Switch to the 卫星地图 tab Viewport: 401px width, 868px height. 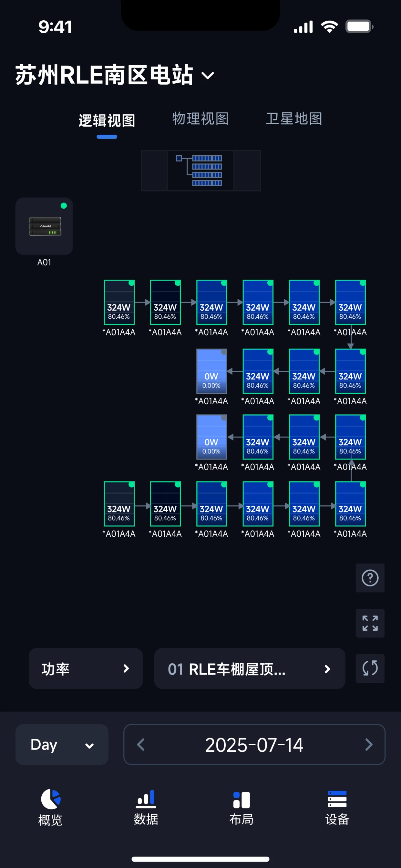point(294,119)
